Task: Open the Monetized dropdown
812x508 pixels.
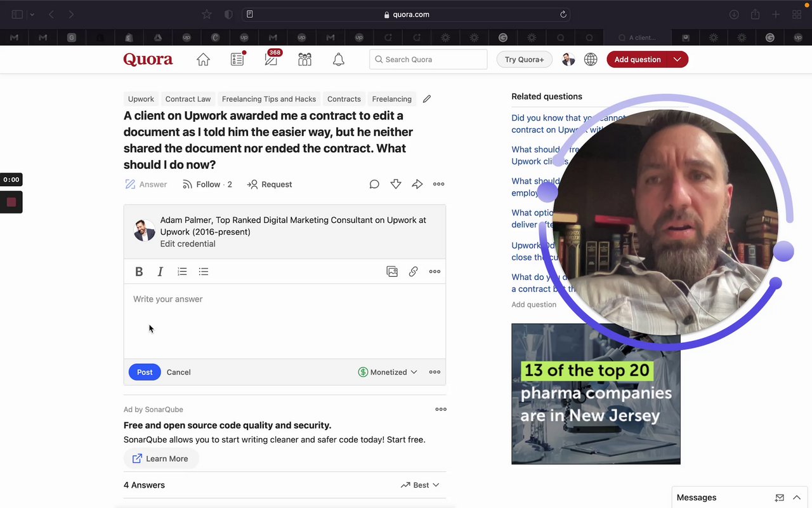Action: coord(388,372)
